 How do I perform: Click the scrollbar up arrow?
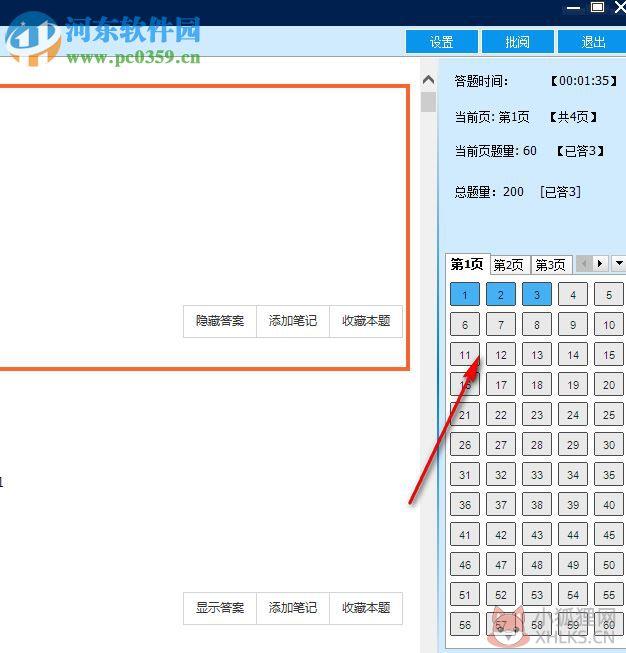point(429,80)
